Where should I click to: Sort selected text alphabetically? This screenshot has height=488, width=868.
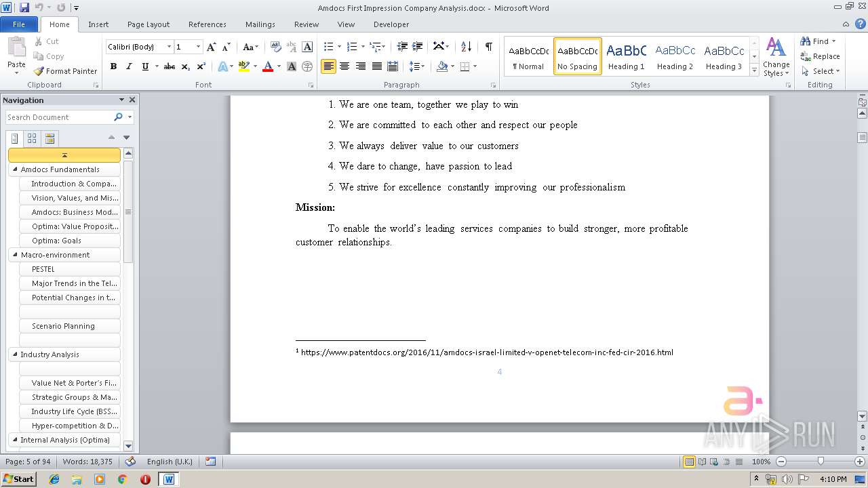click(x=466, y=47)
